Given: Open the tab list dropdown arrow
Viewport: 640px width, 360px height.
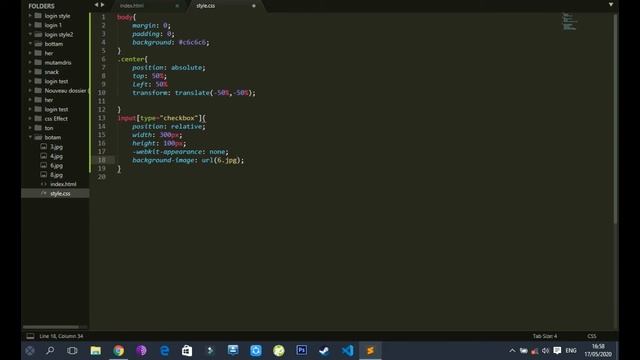Looking at the screenshot, I should pos(611,4).
